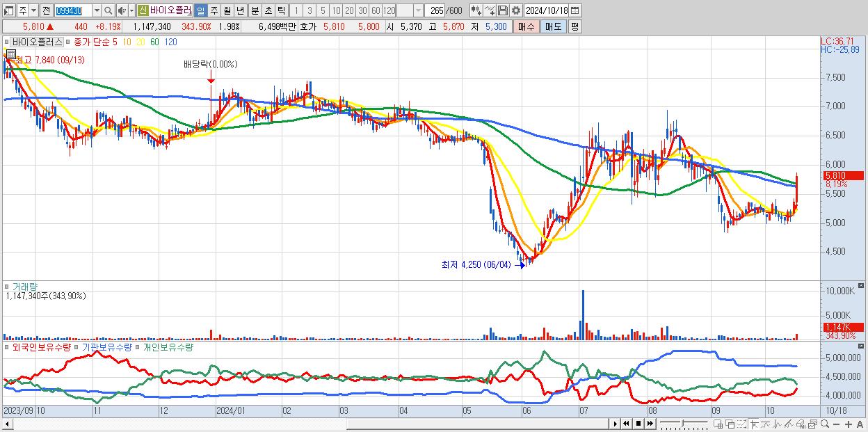The image size is (868, 432).
Task: Open chart settings gear icon
Action: click(x=516, y=10)
